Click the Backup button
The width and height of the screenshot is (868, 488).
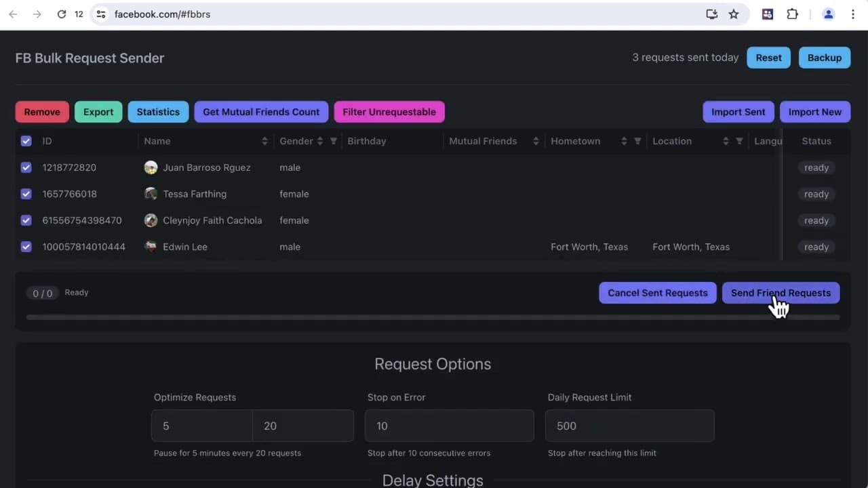click(825, 58)
